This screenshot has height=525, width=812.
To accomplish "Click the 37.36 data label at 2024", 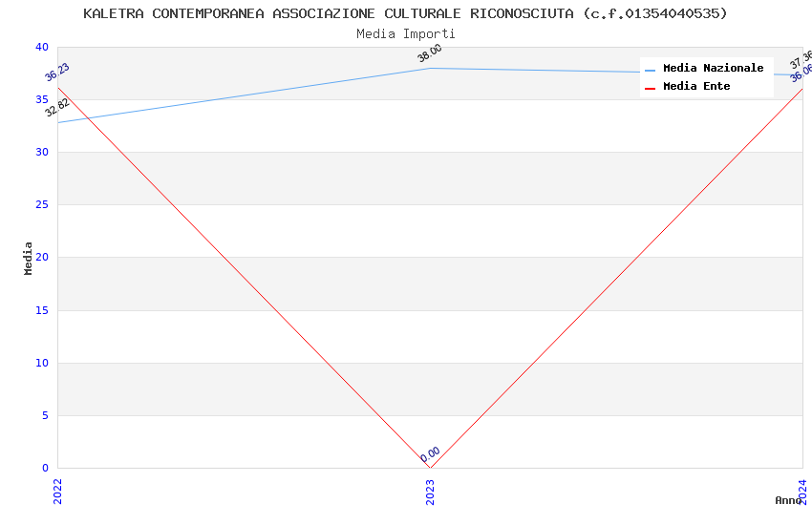I will pyautogui.click(x=801, y=60).
